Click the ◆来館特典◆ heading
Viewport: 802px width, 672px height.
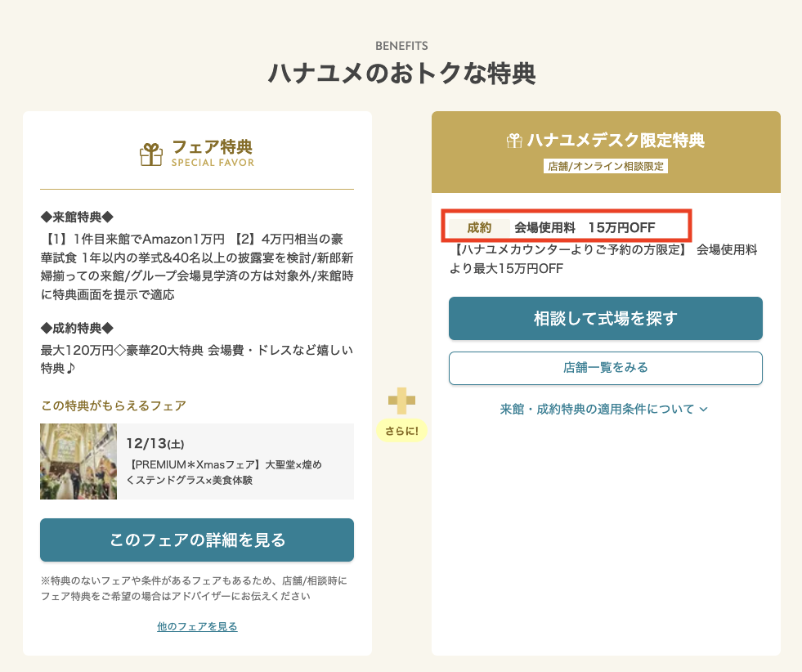click(x=77, y=217)
